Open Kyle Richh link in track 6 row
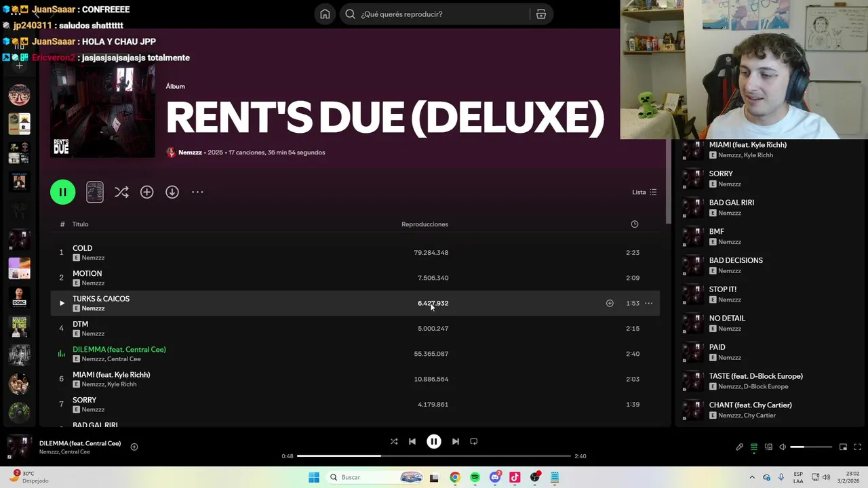 tap(122, 384)
